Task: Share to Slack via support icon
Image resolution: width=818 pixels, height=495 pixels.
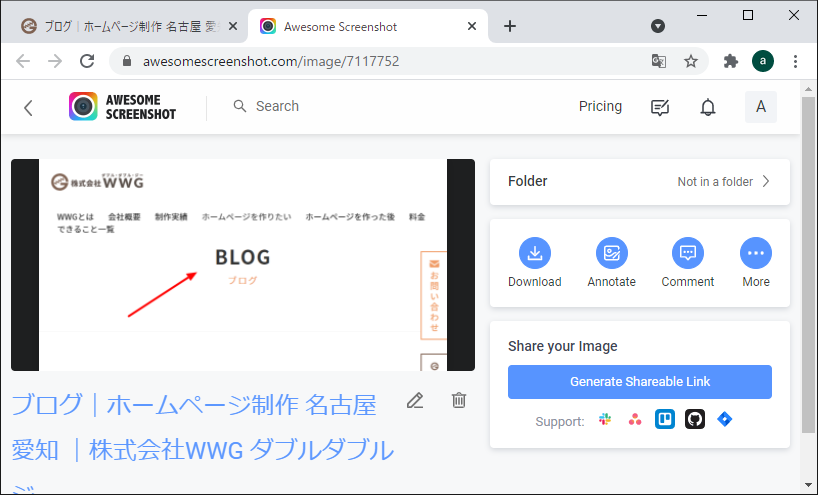Action: [605, 420]
